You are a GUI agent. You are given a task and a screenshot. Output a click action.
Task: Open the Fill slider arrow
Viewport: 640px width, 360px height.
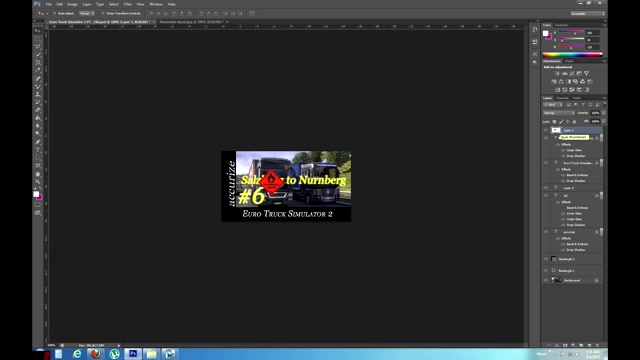click(604, 122)
